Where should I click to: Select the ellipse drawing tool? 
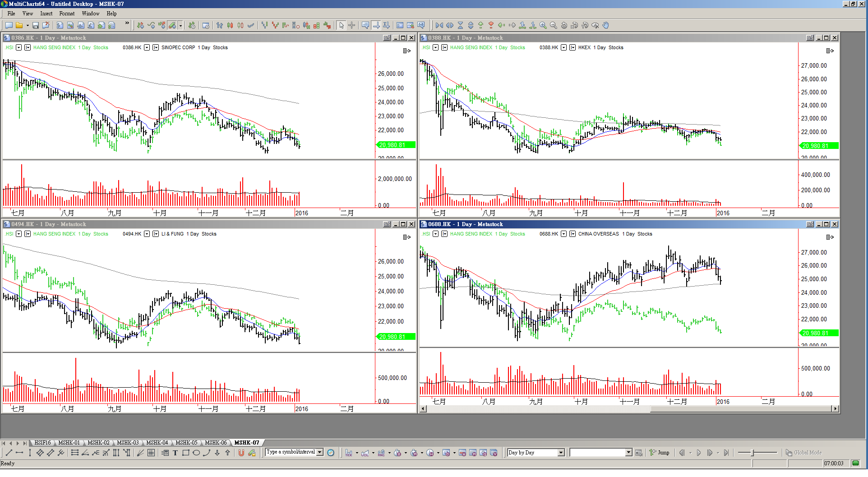click(196, 453)
